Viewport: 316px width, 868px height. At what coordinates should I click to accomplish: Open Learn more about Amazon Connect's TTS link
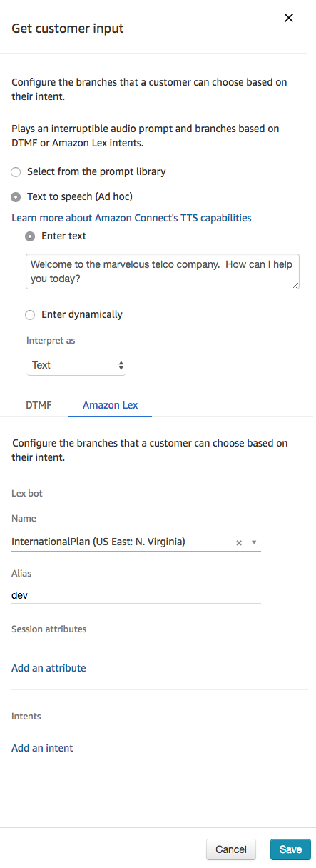(131, 218)
